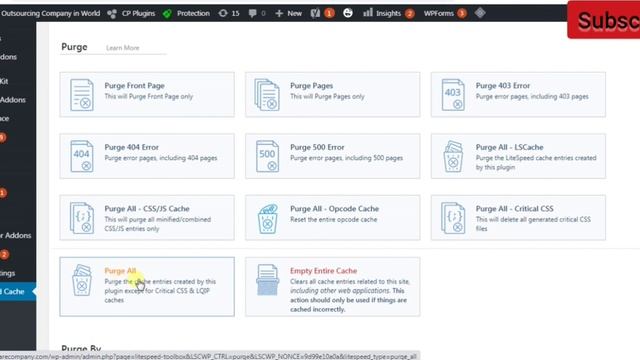This screenshot has width=640, height=360.
Task: Click 'Purge error pages, including 403 pages' text
Action: tap(532, 96)
